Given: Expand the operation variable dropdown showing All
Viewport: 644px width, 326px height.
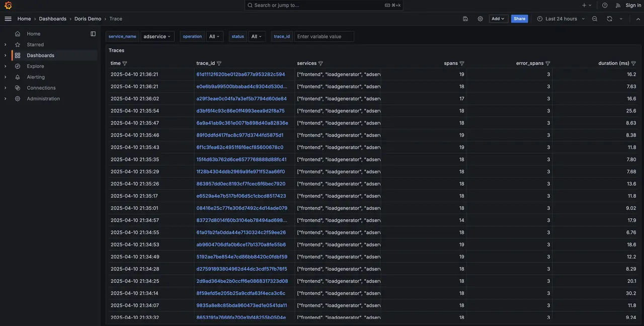Looking at the screenshot, I should tap(213, 36).
